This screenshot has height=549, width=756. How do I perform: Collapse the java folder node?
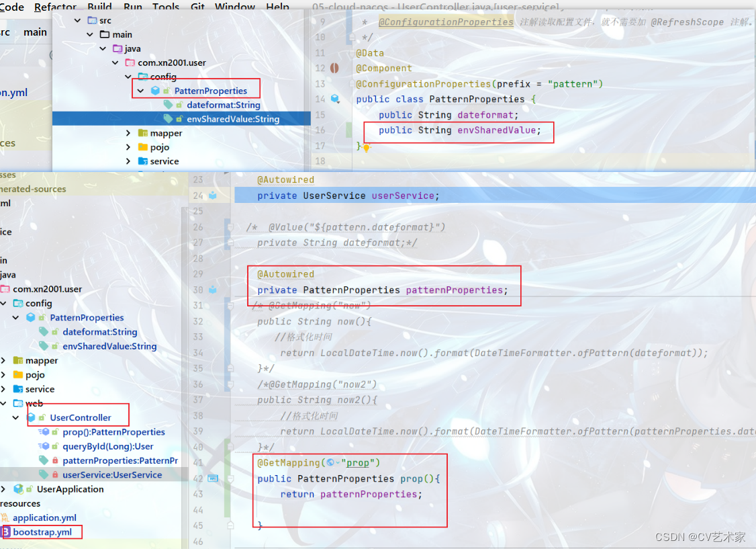coord(103,48)
